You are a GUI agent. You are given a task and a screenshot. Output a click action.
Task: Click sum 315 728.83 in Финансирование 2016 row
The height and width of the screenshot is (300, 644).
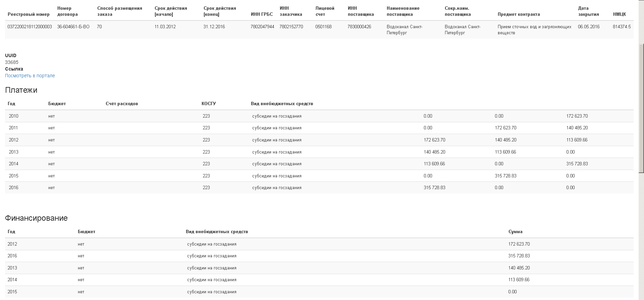click(x=519, y=256)
